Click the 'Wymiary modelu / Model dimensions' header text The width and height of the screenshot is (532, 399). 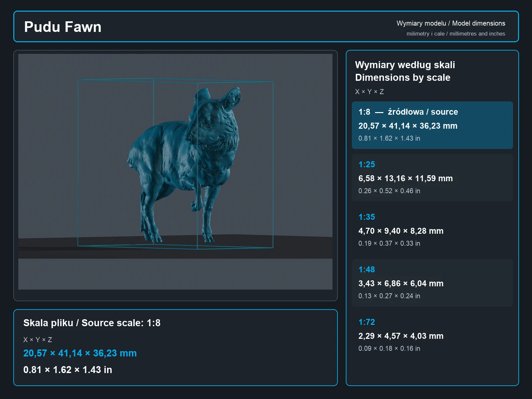tap(451, 23)
